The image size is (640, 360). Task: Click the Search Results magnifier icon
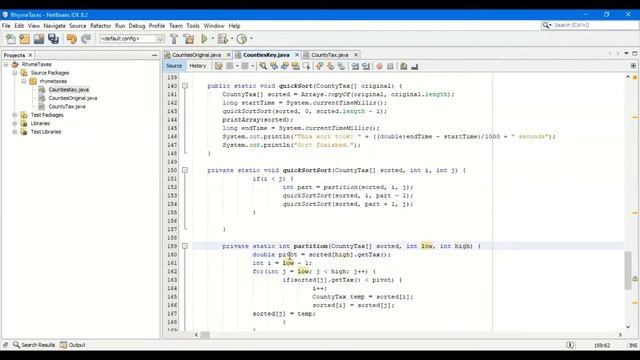point(16,345)
